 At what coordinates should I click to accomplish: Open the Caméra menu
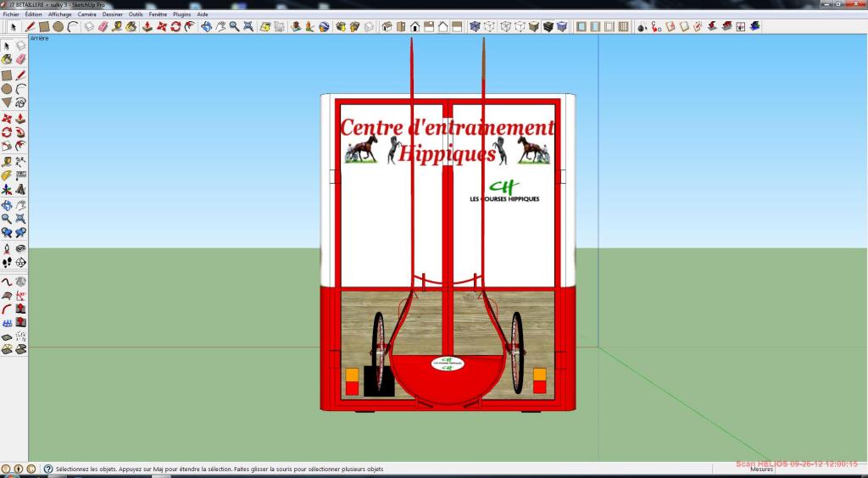tap(87, 14)
